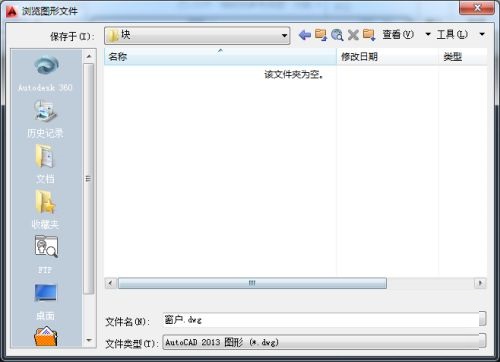
Task: Click the orange Buzzsaw folder icon
Action: [x=46, y=337]
